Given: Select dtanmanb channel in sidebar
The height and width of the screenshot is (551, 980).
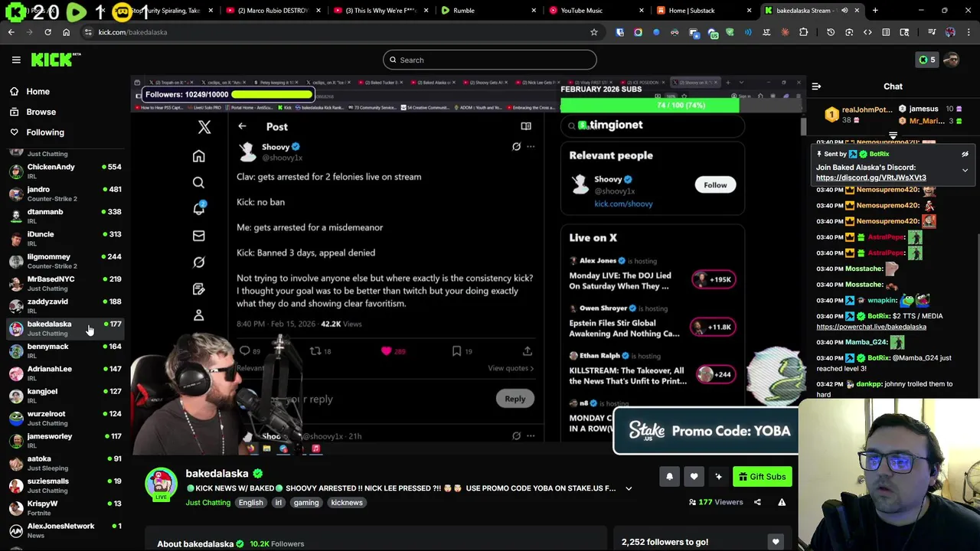Looking at the screenshot, I should (64, 216).
